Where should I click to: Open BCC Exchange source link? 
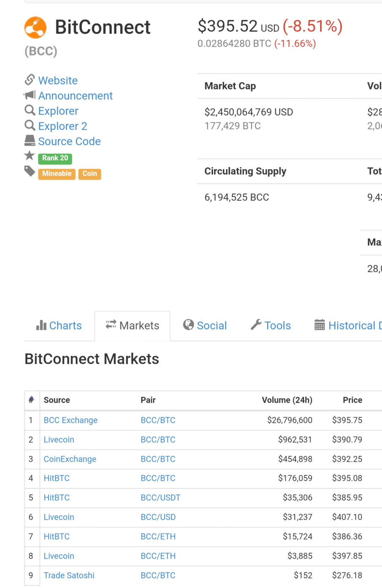click(71, 420)
